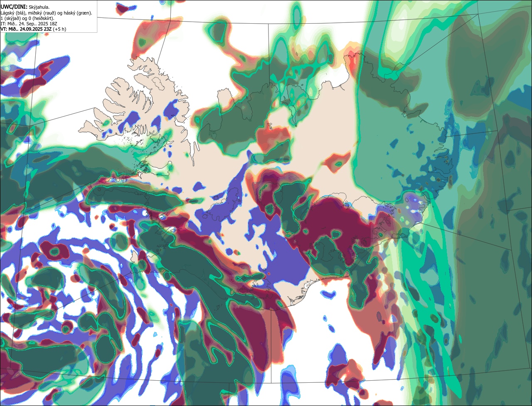Click the 'VT: Mið.. 24.09.2025 23Z' valid time
Image resolution: width=532 pixels, height=406 pixels.
(x=26, y=29)
